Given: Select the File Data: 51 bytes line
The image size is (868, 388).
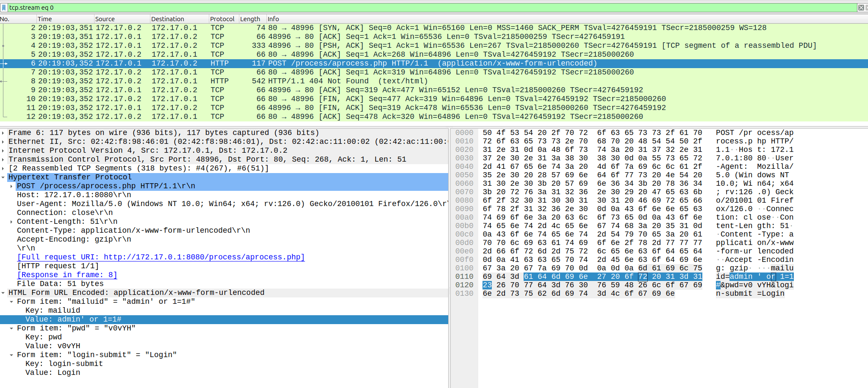Looking at the screenshot, I should click(x=224, y=284).
